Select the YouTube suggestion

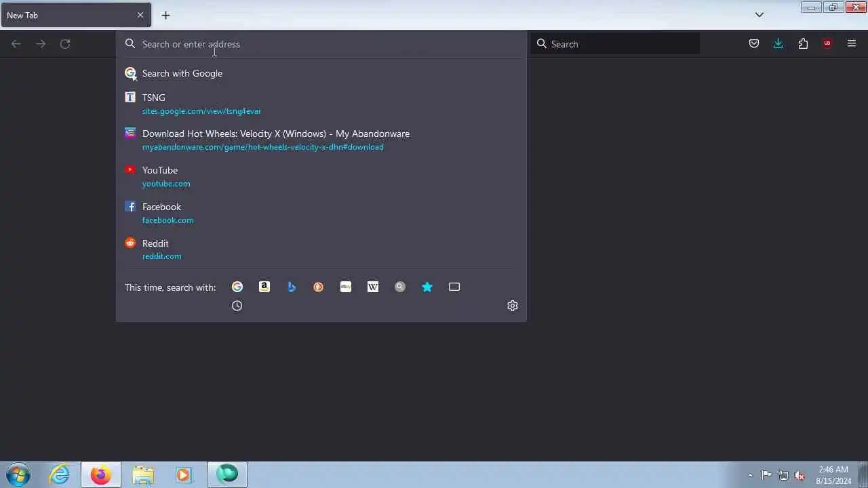coord(321,176)
